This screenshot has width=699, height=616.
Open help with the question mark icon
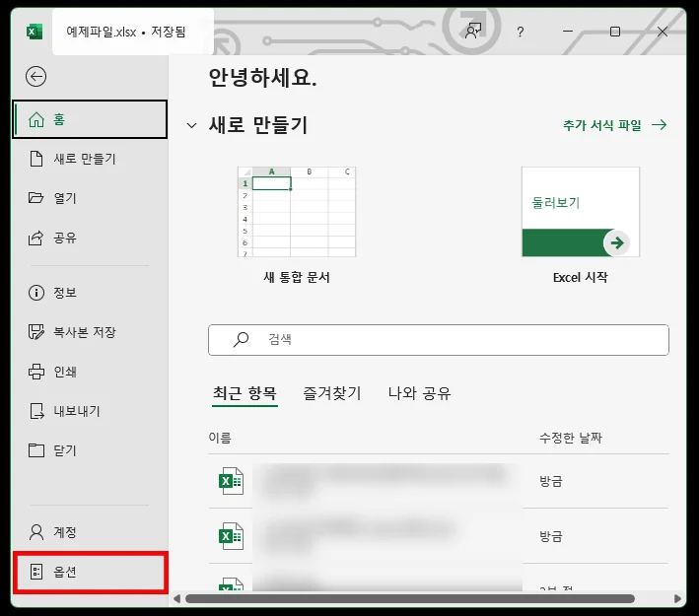521,32
